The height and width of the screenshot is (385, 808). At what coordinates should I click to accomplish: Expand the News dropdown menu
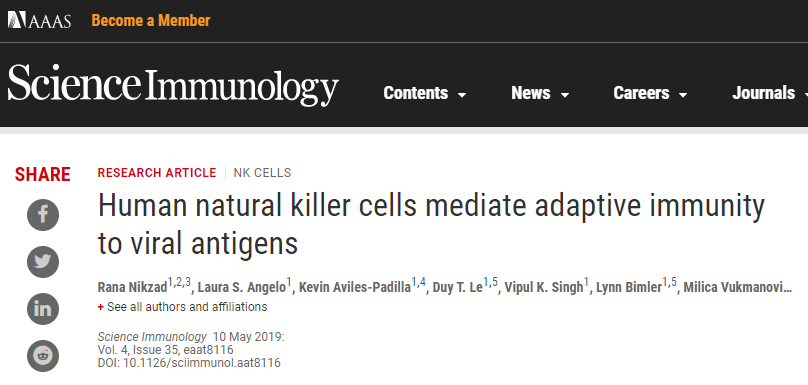540,93
